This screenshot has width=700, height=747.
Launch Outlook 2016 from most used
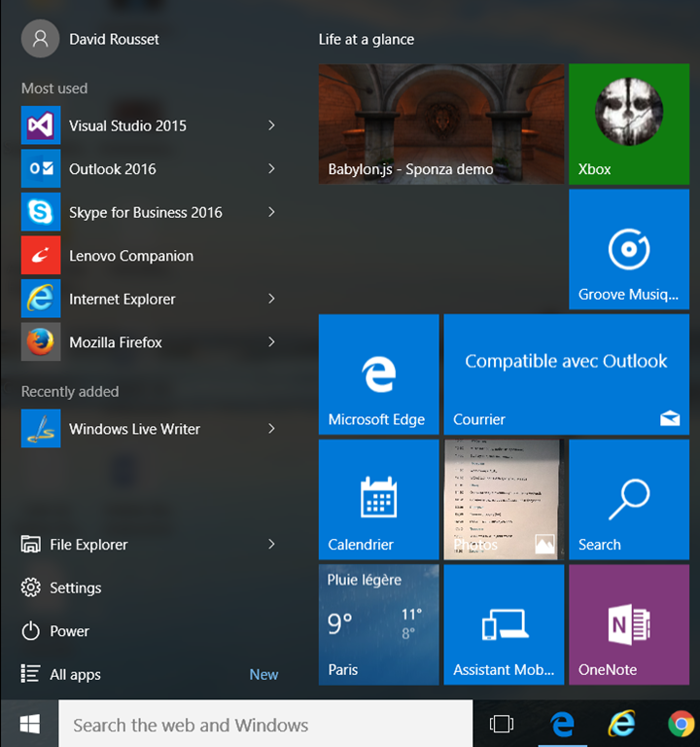(41, 168)
